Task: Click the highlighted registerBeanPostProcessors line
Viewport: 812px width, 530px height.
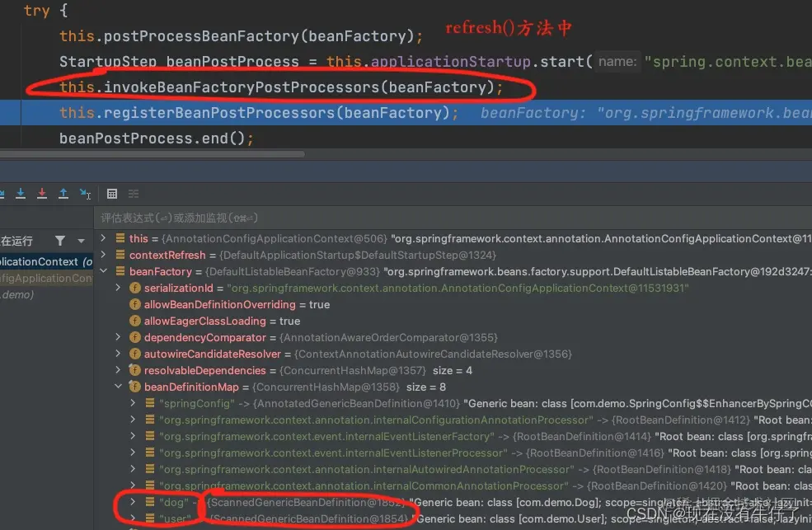Action: (406, 113)
